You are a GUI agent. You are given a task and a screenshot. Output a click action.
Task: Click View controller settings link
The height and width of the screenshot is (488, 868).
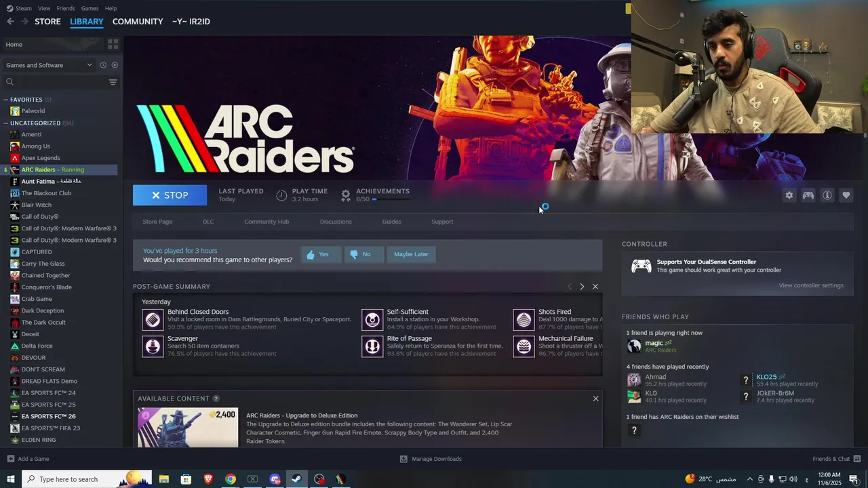[x=811, y=285]
